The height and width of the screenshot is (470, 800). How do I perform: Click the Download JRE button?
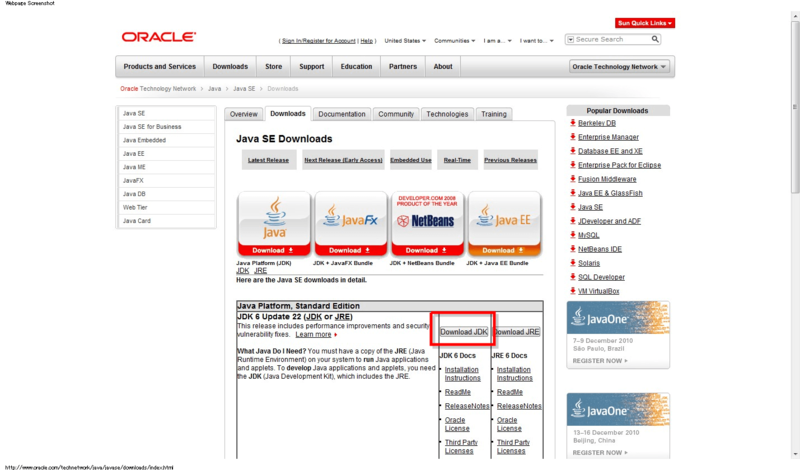click(517, 332)
